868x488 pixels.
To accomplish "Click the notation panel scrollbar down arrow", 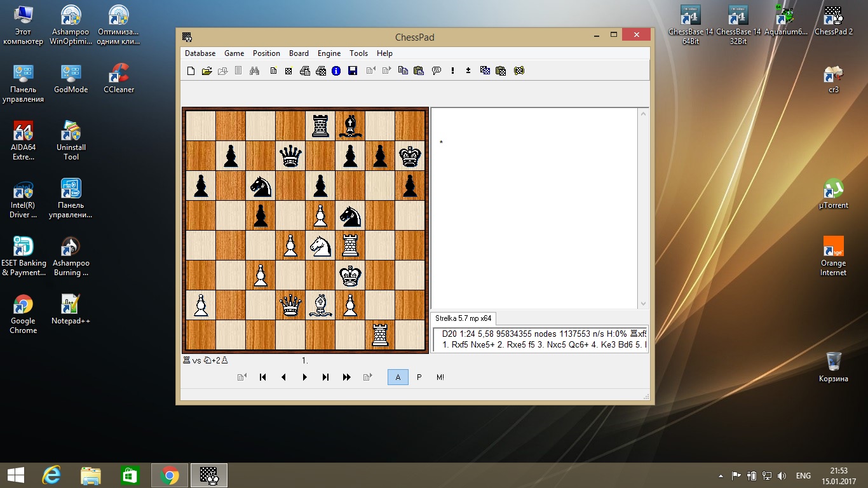I will (x=642, y=304).
